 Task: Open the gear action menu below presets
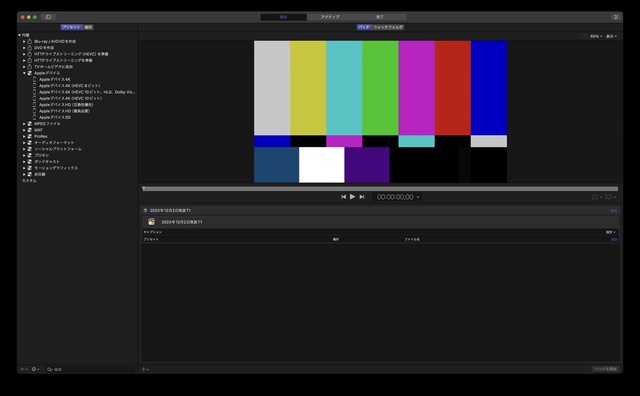tap(35, 369)
